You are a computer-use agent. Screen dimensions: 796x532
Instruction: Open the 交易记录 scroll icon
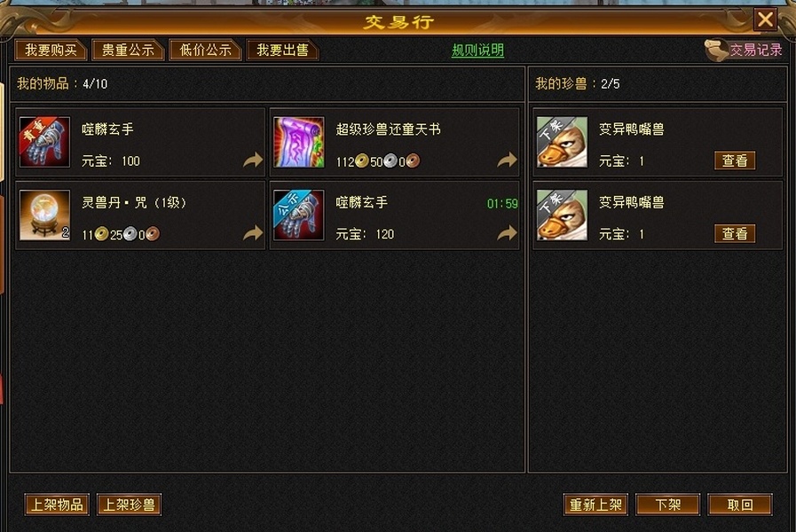click(x=716, y=51)
